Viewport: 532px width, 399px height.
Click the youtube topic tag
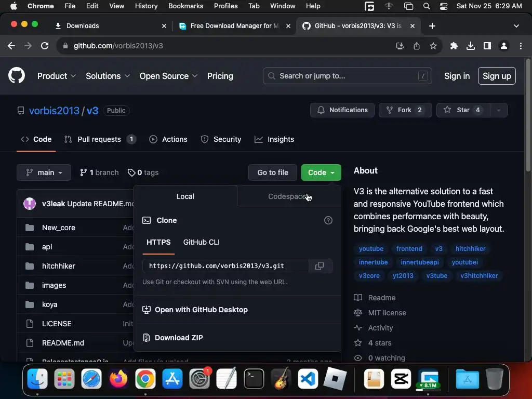[371, 249]
